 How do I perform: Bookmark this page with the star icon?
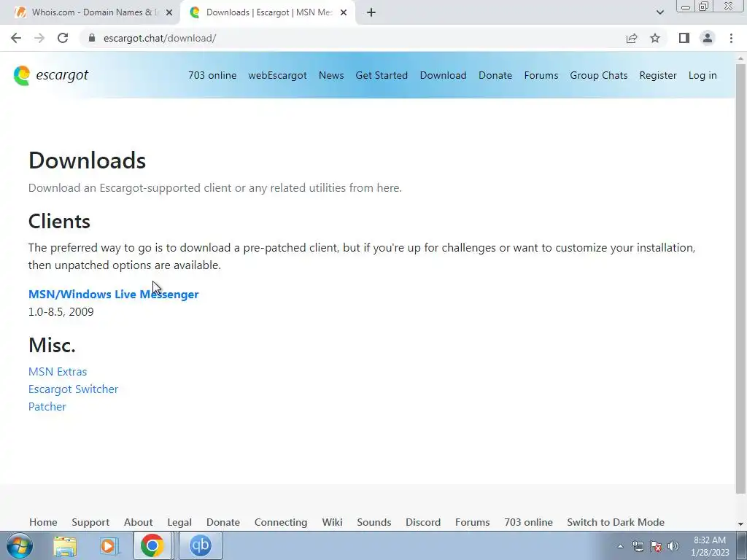point(655,38)
